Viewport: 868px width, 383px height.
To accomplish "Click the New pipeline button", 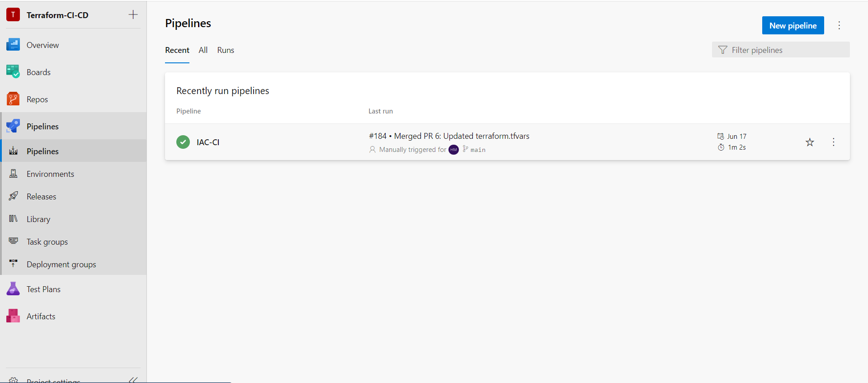I will click(793, 25).
